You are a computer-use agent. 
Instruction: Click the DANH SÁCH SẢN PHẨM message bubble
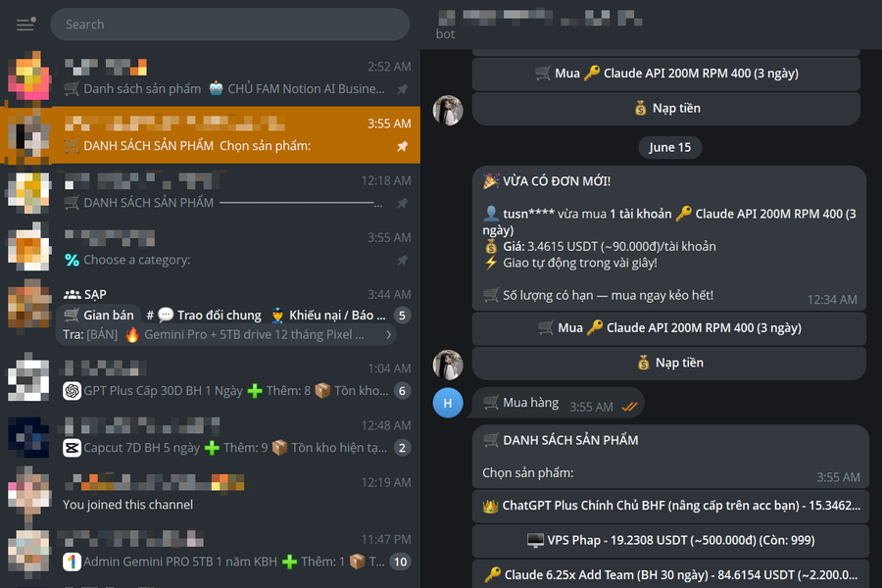click(670, 456)
